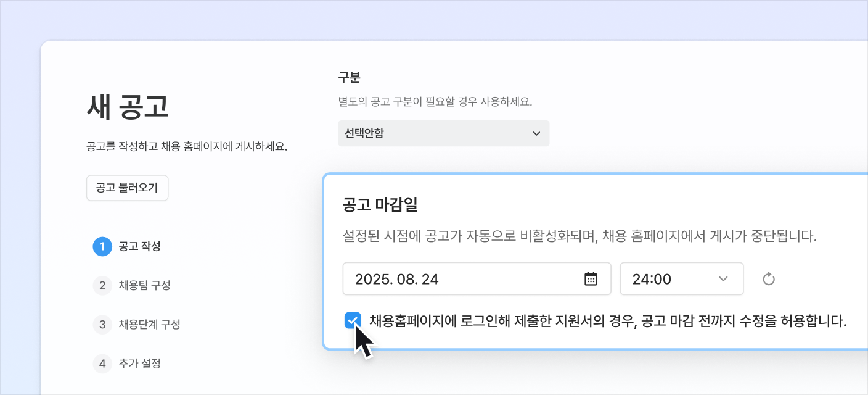868x395 pixels.
Task: Click the 공고 마감일 section heading
Action: [380, 205]
